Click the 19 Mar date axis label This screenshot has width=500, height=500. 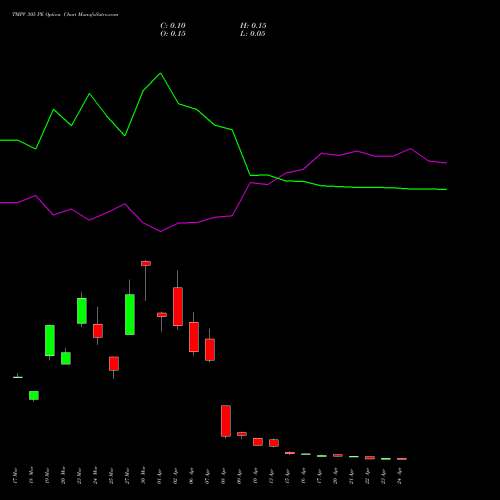pos(47,475)
